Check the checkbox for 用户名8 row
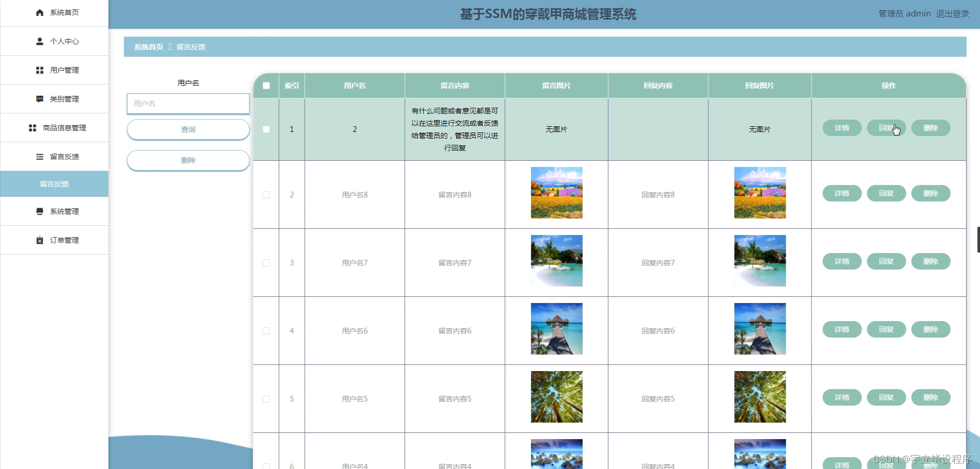 click(x=266, y=195)
